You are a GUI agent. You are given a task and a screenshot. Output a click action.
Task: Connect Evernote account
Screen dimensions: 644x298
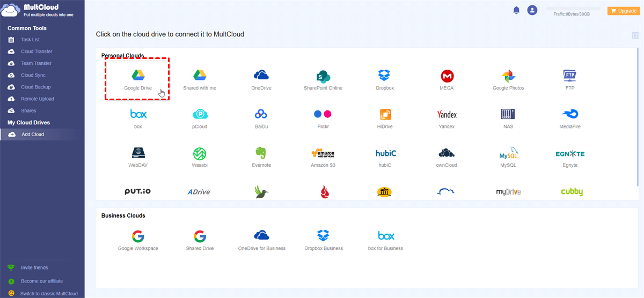(261, 157)
